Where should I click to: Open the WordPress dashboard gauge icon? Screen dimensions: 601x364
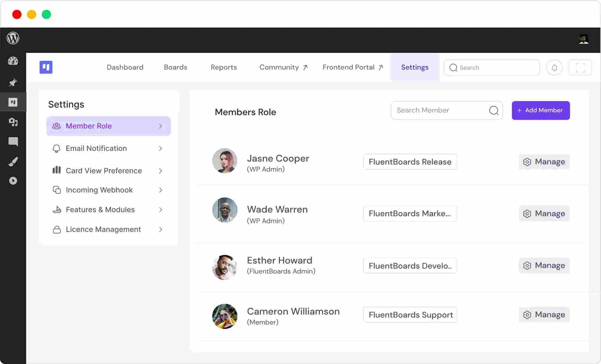[x=13, y=61]
